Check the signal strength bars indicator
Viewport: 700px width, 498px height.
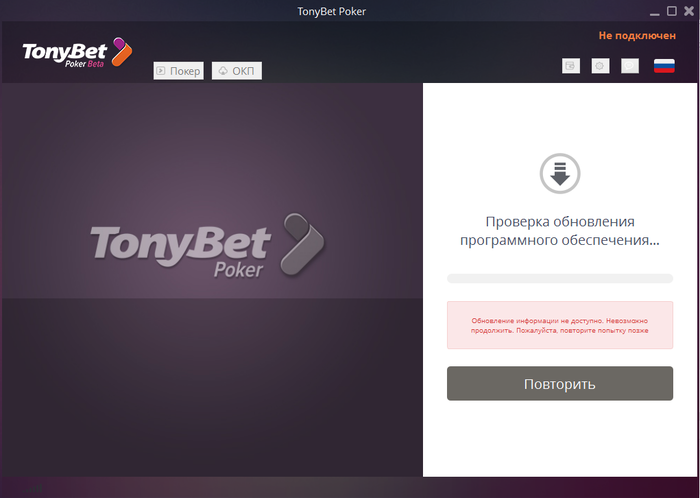click(x=33, y=489)
